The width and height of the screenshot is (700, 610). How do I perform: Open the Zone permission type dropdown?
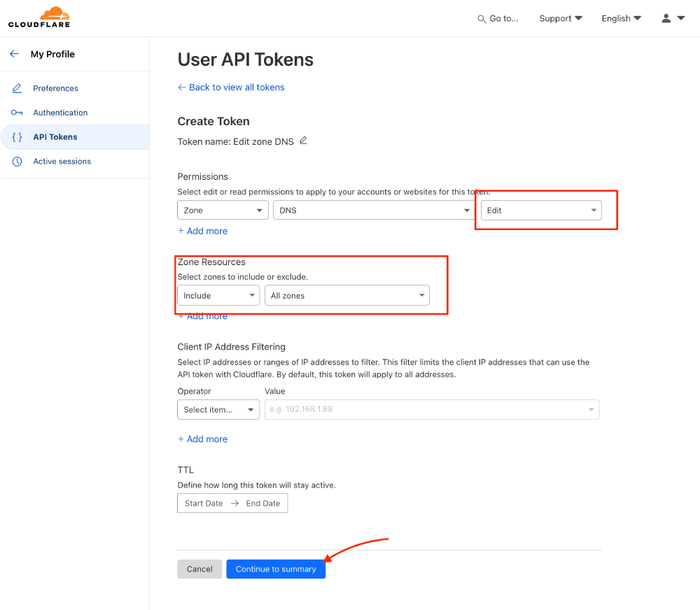point(223,210)
